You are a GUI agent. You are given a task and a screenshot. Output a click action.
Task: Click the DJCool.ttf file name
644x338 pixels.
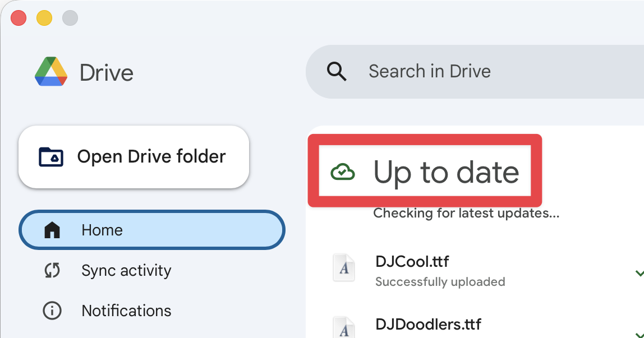point(412,261)
